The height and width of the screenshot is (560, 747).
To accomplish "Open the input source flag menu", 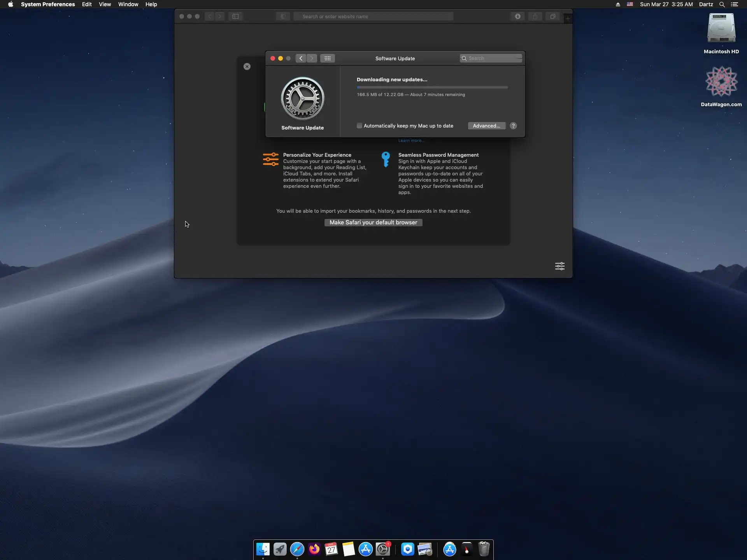I will tap(630, 4).
